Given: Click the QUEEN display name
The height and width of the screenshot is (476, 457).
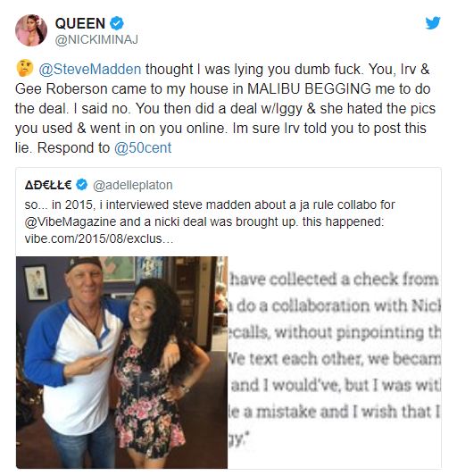Looking at the screenshot, I should (x=80, y=23).
